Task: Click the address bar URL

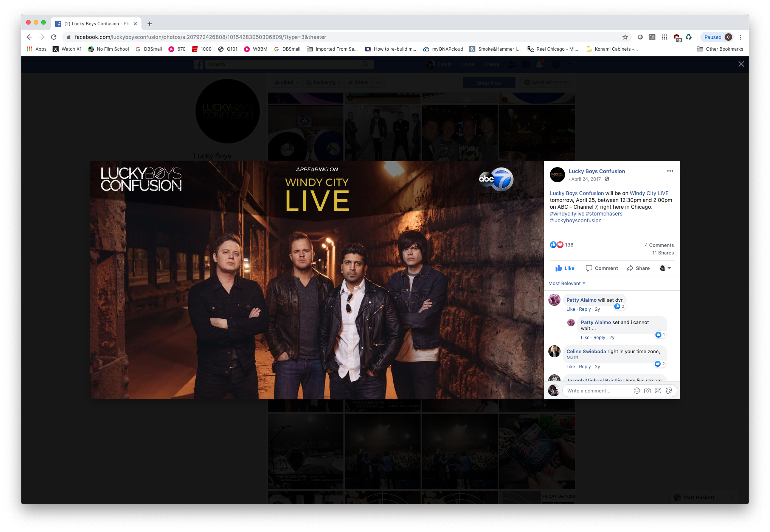Action: tap(200, 37)
